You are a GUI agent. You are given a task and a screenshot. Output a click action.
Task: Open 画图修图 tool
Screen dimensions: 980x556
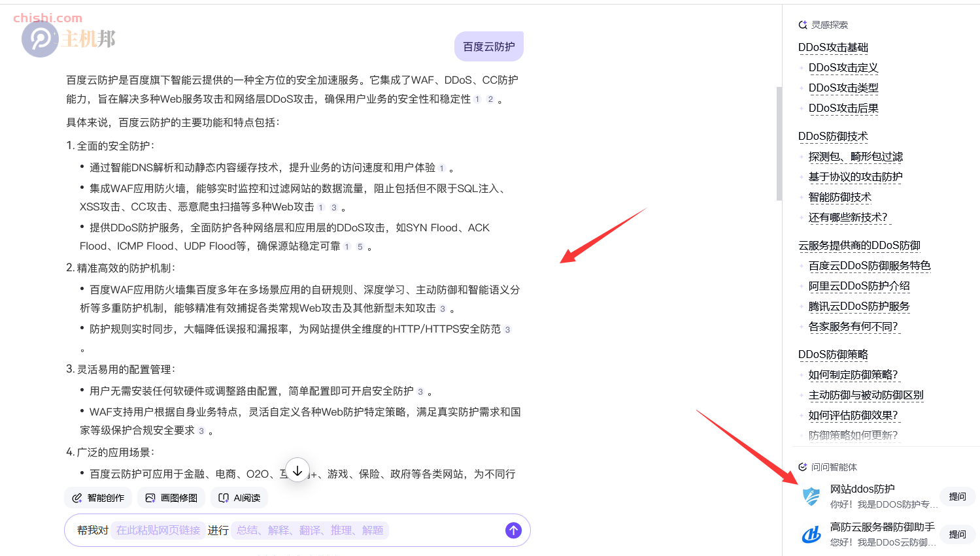click(171, 498)
